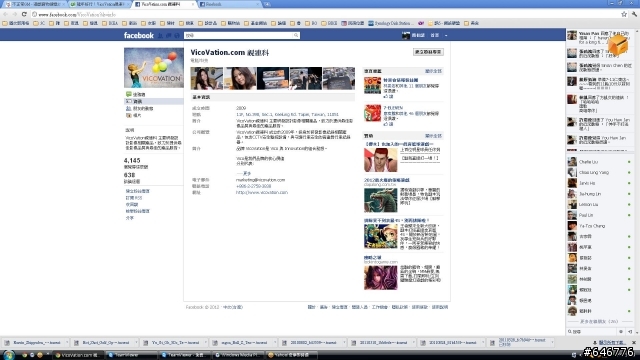Screen dimensions: 640x360
Task: Switch to the Facebook tab on the right
Action: [229, 4]
